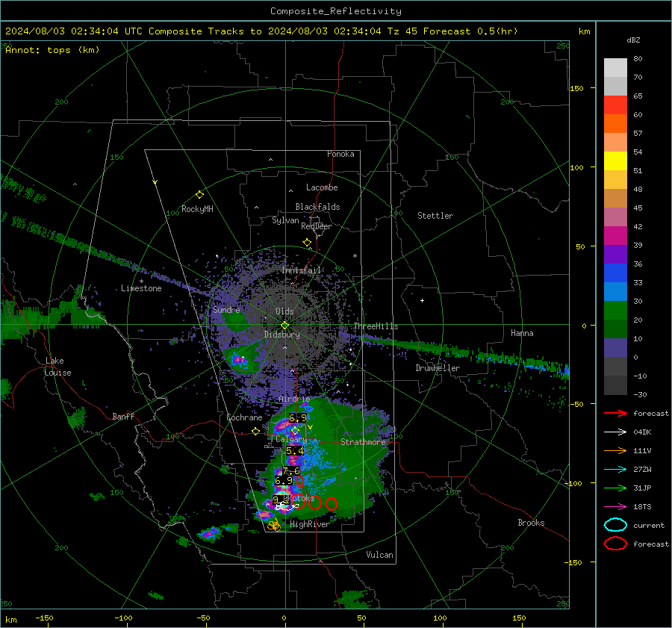Viewport: 672px width, 628px height.
Task: Click the Drumheller label
Action: click(x=438, y=368)
